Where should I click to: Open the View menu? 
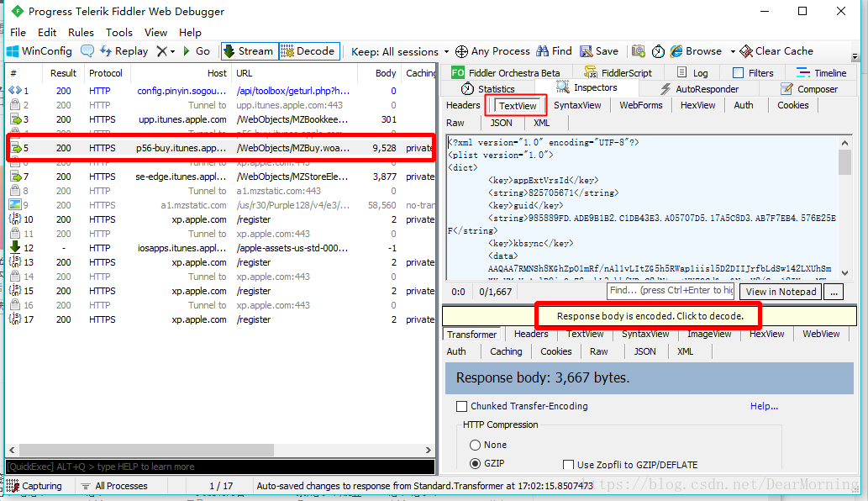coord(155,33)
